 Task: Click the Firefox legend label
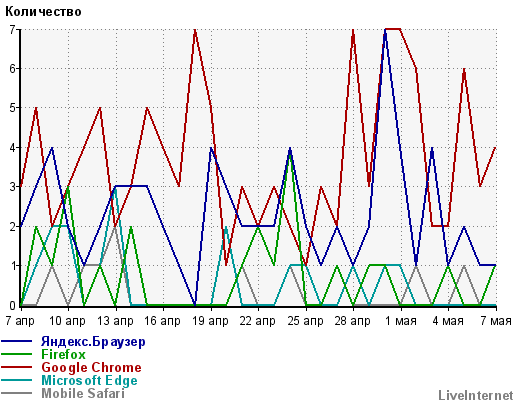(63, 354)
